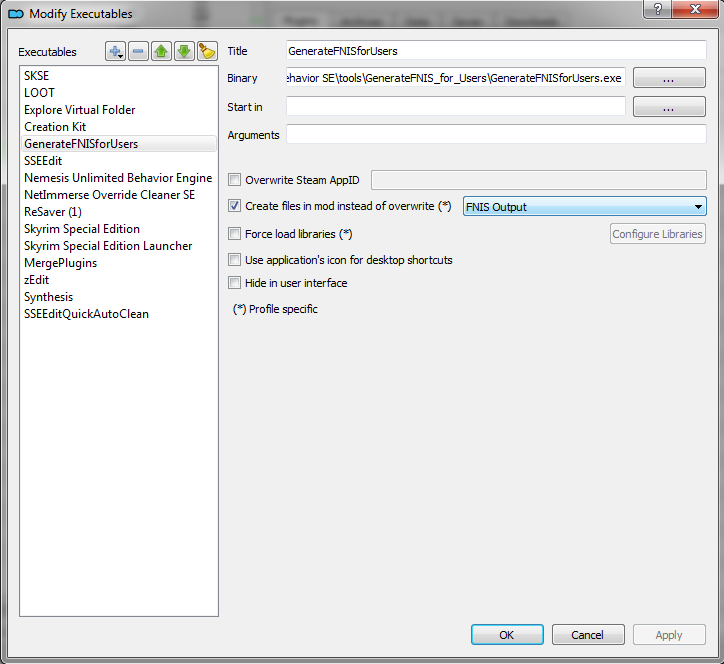Image resolution: width=724 pixels, height=664 pixels.
Task: Move executable up with green arrow
Action: coord(161,51)
